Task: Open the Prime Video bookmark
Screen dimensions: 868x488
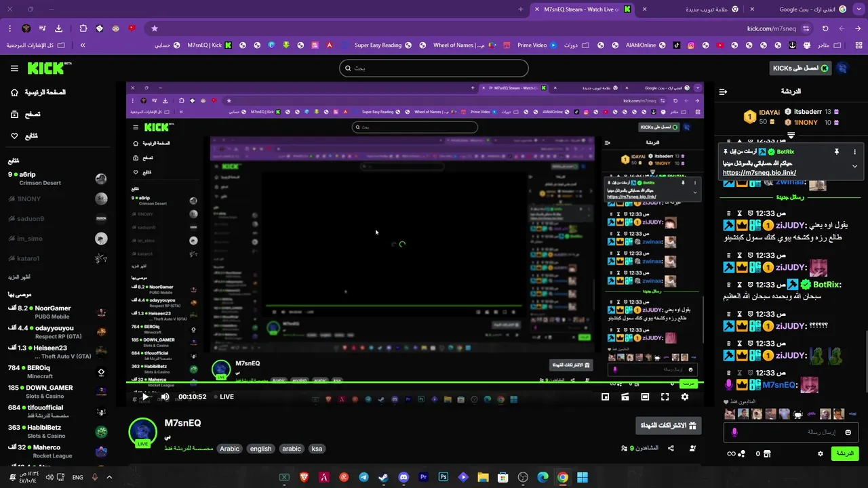Action: (537, 45)
